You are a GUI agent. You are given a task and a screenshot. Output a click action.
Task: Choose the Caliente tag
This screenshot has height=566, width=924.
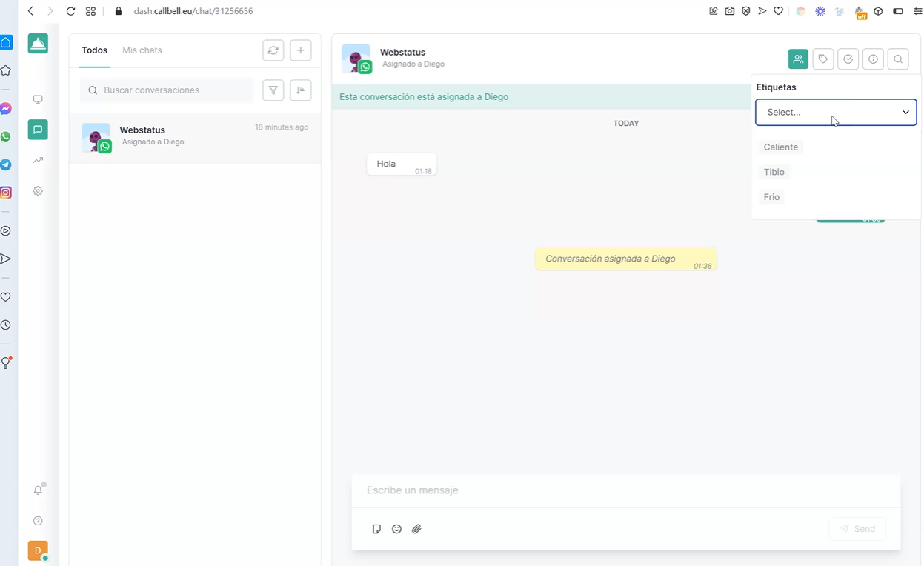(x=781, y=147)
